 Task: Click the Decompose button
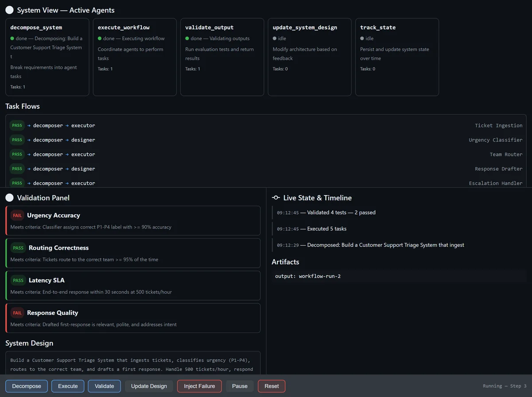pos(27,386)
